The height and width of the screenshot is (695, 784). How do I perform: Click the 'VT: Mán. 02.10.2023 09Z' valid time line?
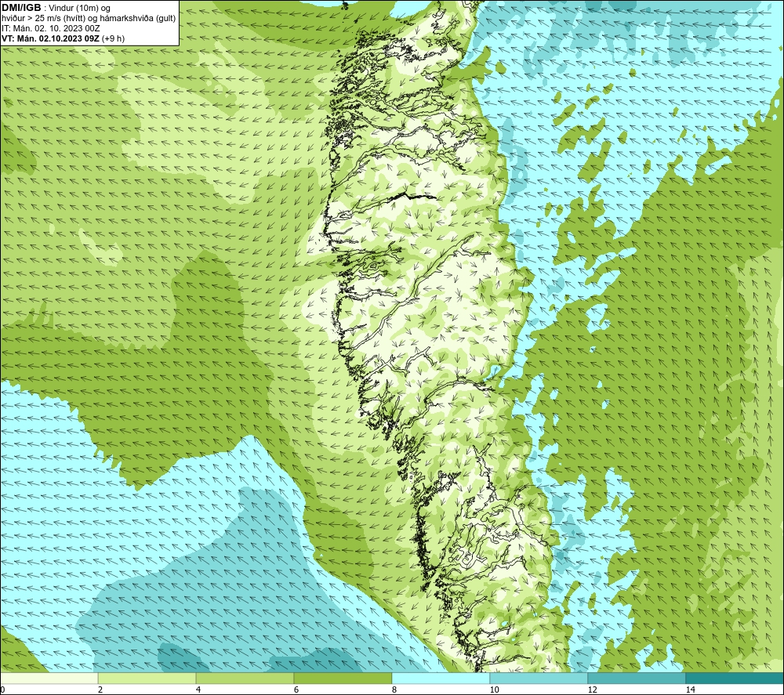(x=63, y=38)
